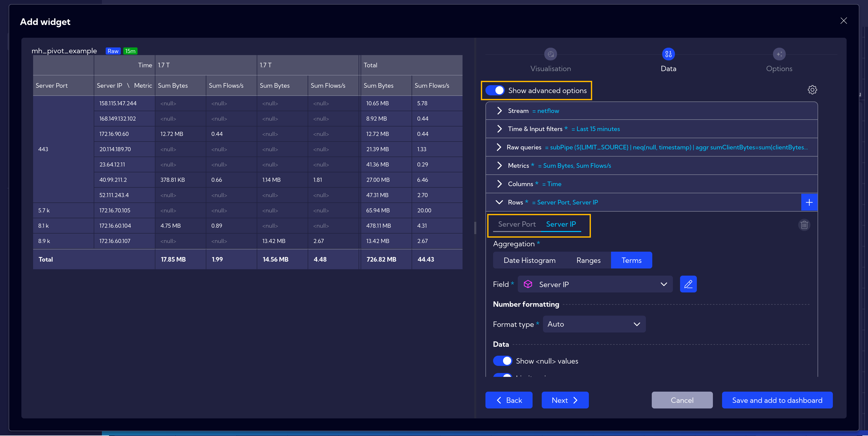868x436 pixels.
Task: Expand the Raw queries section
Action: (651, 147)
